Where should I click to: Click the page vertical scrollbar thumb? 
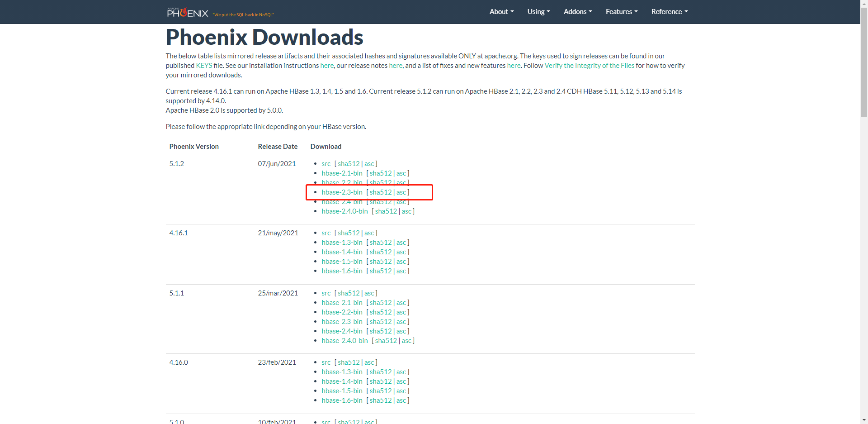coord(864,62)
